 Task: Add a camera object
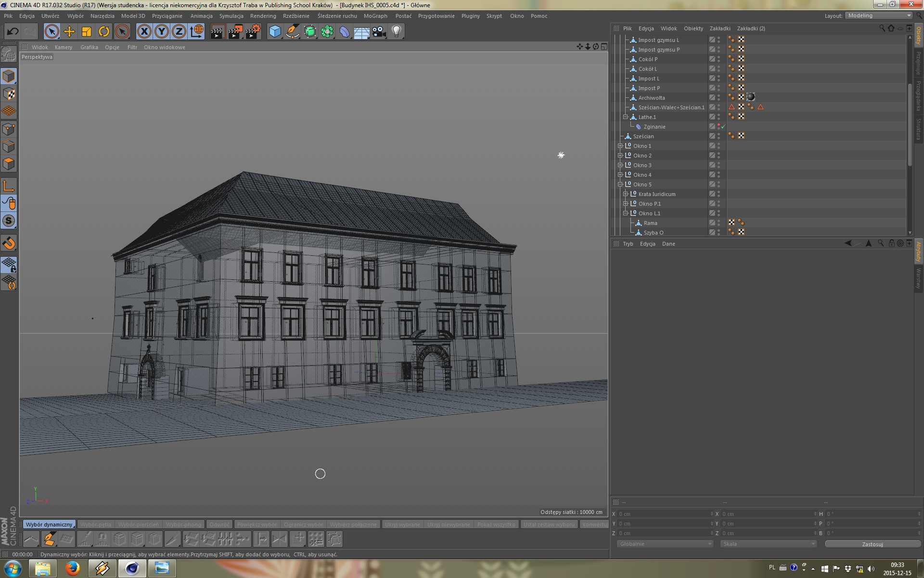(x=379, y=32)
